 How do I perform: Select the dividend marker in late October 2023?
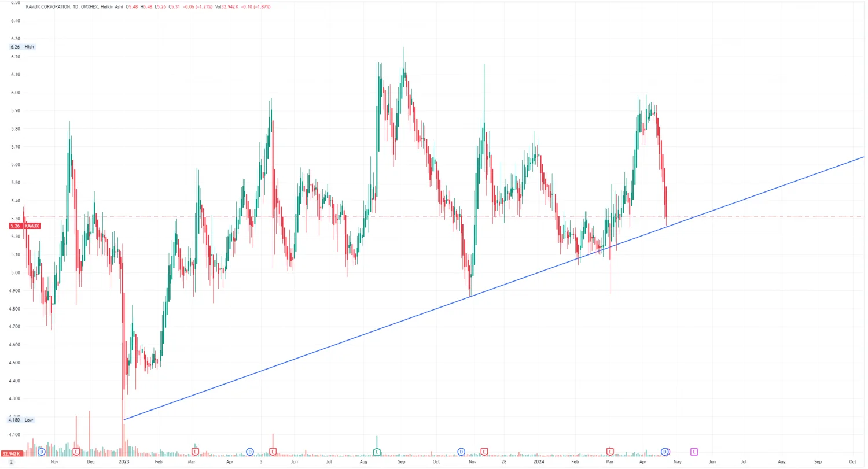point(461,451)
